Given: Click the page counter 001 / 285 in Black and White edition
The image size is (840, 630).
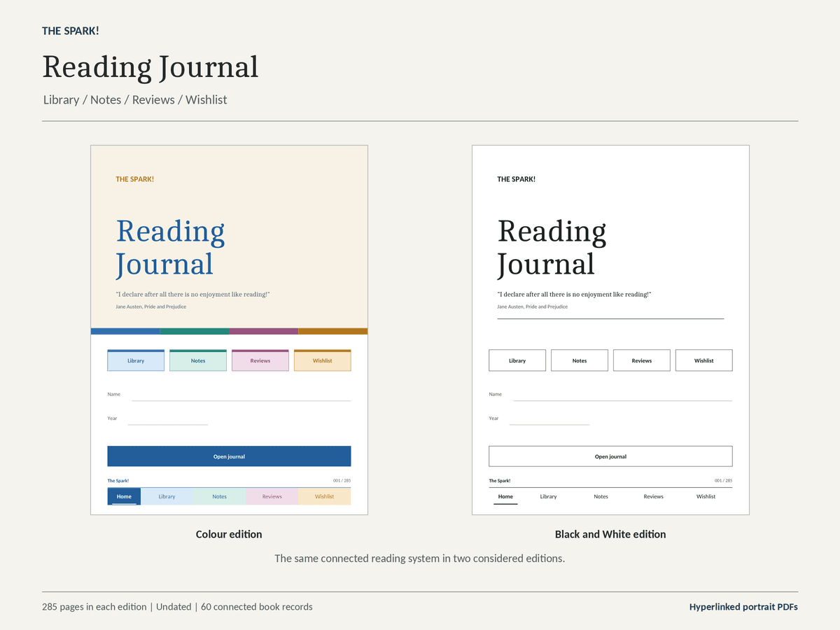Looking at the screenshot, I should pyautogui.click(x=723, y=481).
